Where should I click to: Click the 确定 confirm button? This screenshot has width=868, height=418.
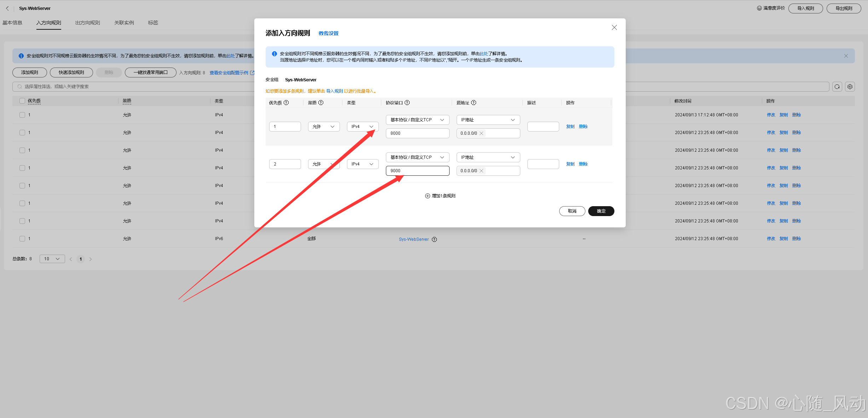click(601, 211)
